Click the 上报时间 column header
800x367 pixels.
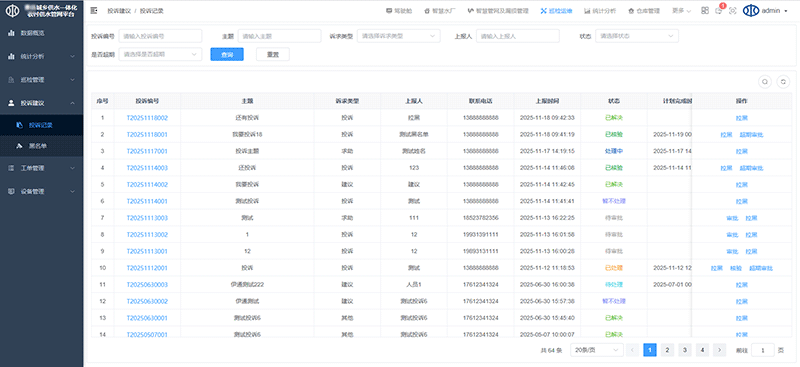[x=547, y=101]
